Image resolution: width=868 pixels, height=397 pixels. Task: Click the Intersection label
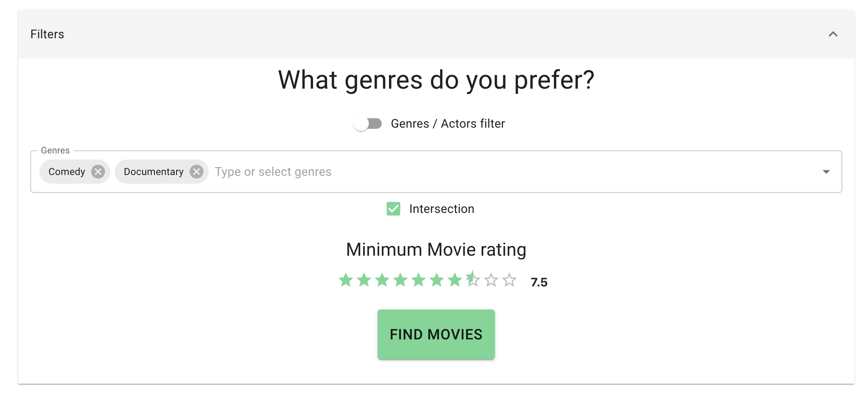click(442, 209)
